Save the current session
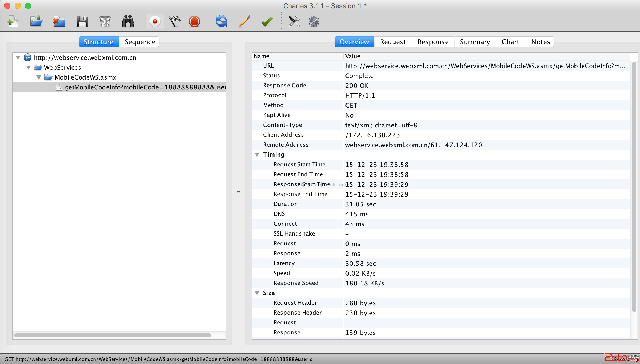 82,21
